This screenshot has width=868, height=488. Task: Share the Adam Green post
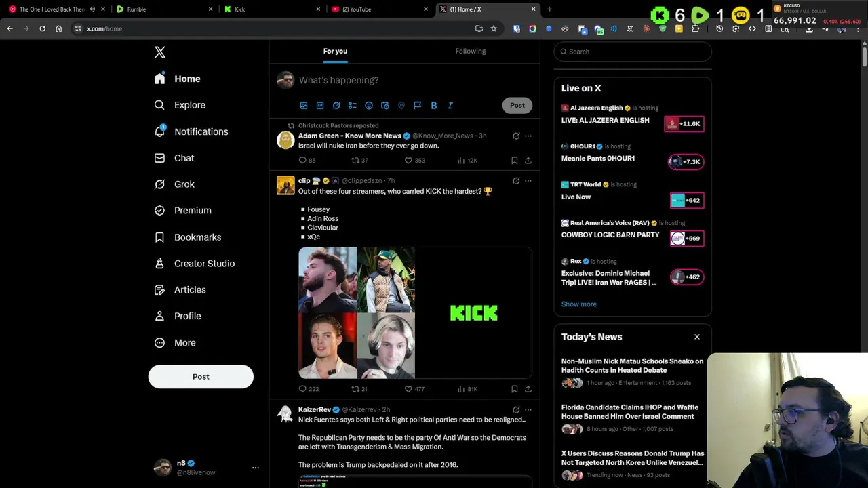528,161
